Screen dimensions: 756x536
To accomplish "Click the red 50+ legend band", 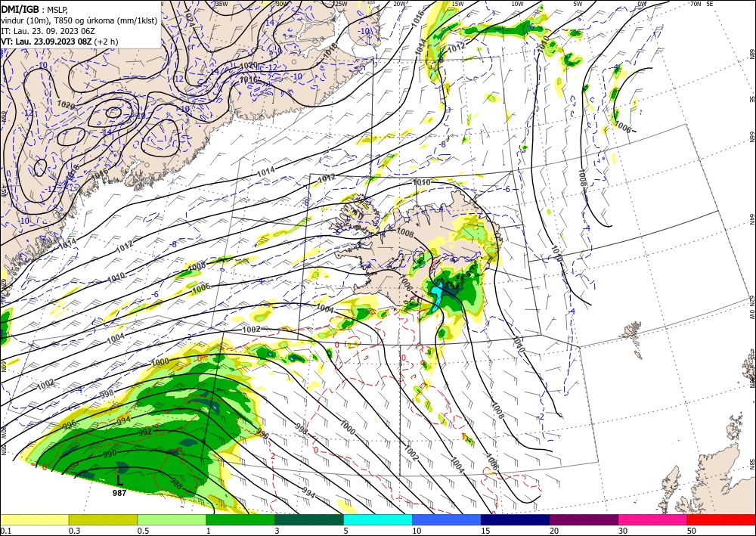I will (x=721, y=520).
